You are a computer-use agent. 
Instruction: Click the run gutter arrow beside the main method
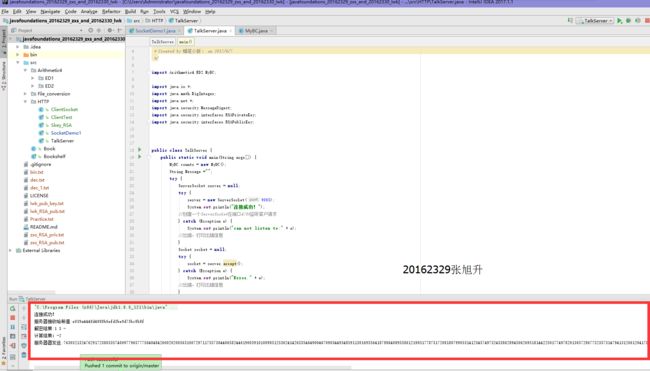pos(140,157)
